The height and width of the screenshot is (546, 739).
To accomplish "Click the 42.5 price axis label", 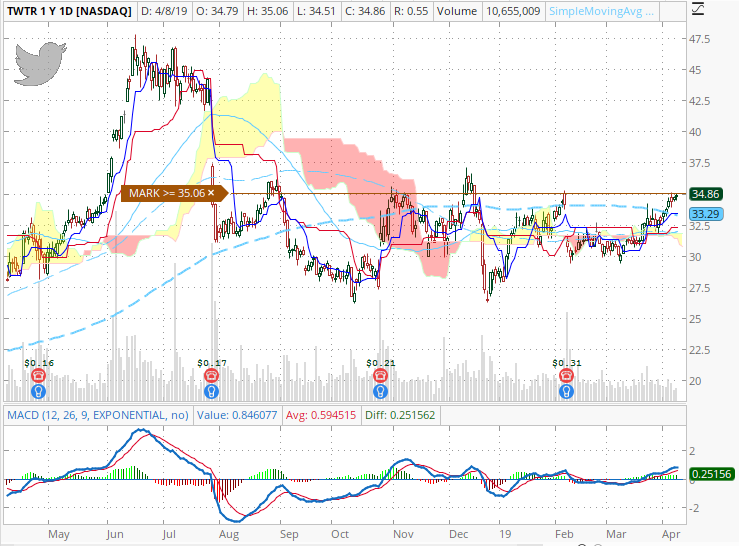I will [x=699, y=101].
